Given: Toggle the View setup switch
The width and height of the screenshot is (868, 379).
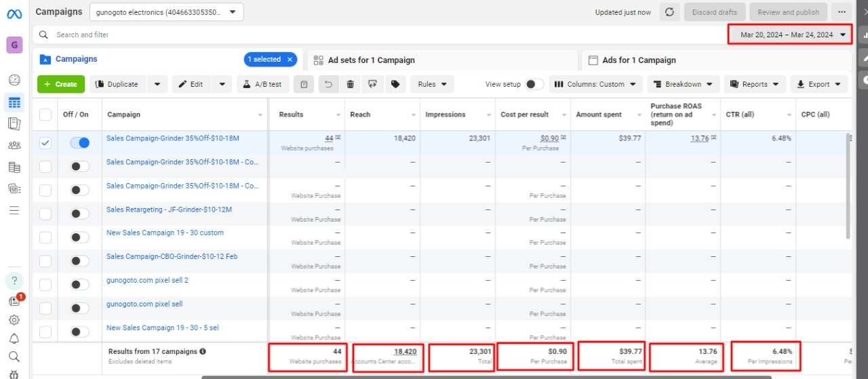Looking at the screenshot, I should [x=534, y=84].
